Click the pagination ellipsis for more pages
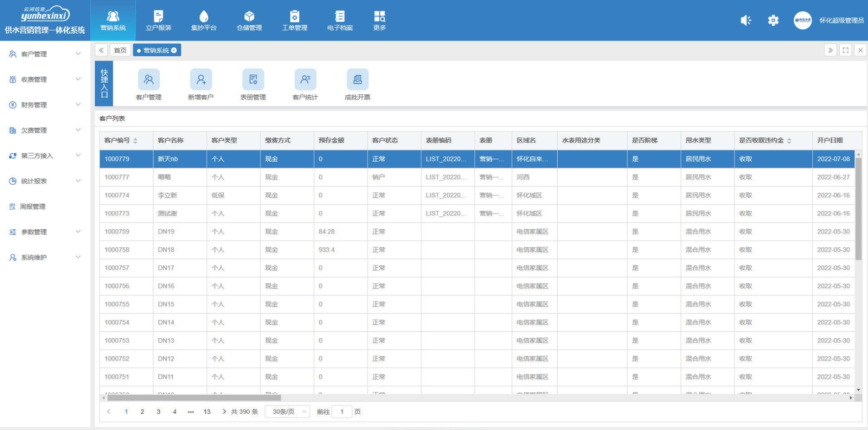Screen dimensions: 868x430 pos(191,412)
